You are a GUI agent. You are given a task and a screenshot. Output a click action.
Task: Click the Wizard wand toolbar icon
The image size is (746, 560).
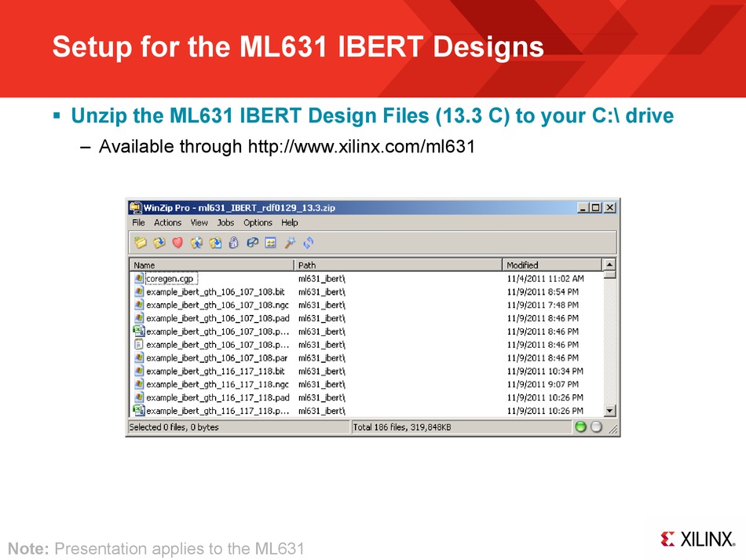[290, 243]
